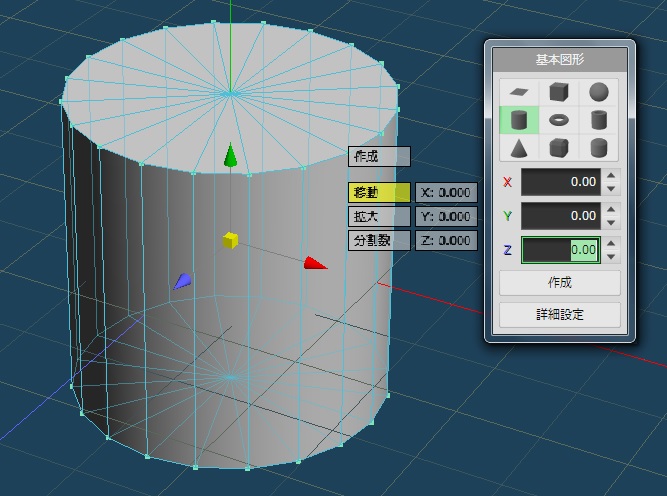Image resolution: width=667 pixels, height=496 pixels.
Task: Switch to 移動 (move) mode in viewport
Action: (x=379, y=192)
